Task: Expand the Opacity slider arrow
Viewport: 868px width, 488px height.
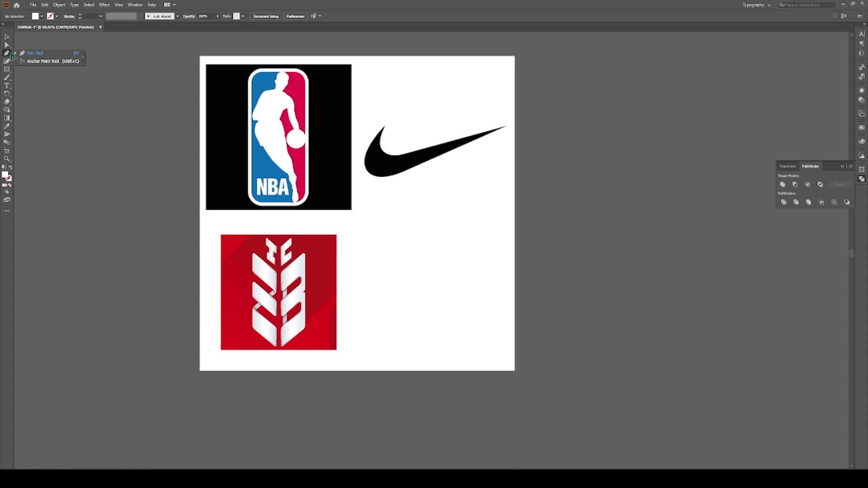Action: (x=217, y=16)
